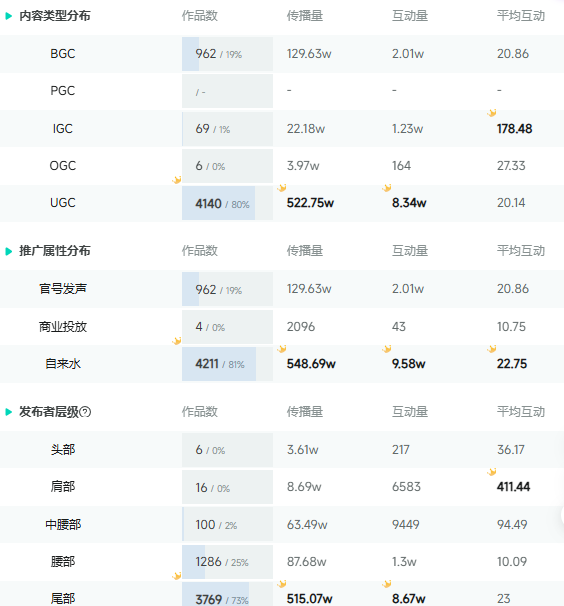Click the 411.44 average interaction value
Viewport: 564px width, 606px height.
click(x=513, y=487)
